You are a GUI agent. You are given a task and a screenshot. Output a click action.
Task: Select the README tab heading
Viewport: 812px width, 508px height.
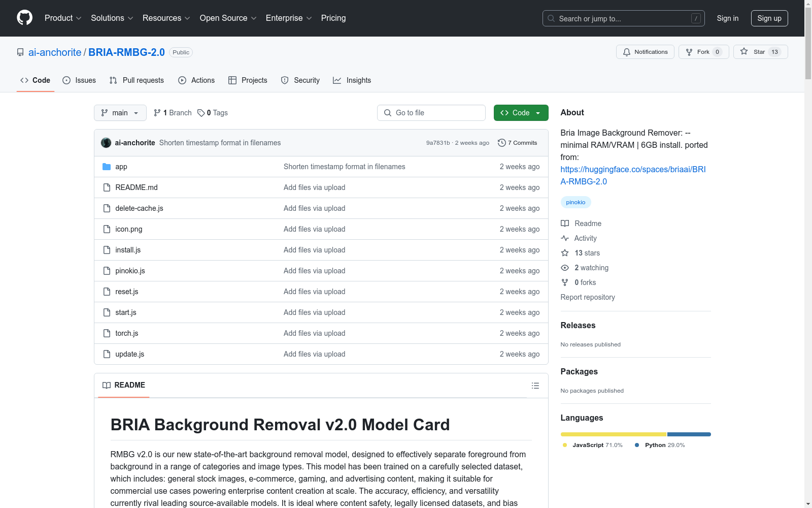(x=124, y=385)
